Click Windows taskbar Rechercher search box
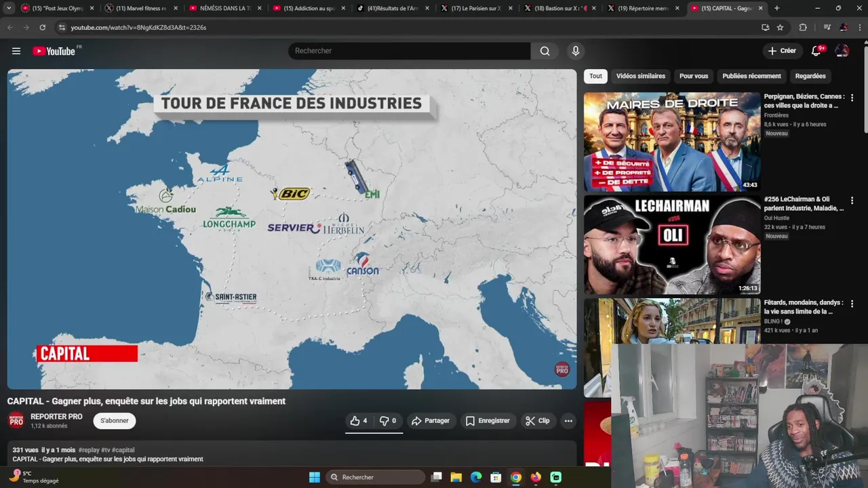Viewport: 868px width, 488px height. [x=375, y=477]
